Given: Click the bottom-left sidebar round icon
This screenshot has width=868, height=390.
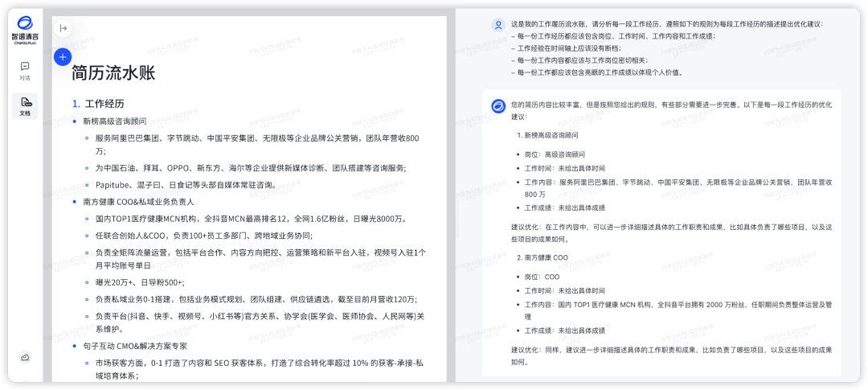Looking at the screenshot, I should pyautogui.click(x=25, y=357).
